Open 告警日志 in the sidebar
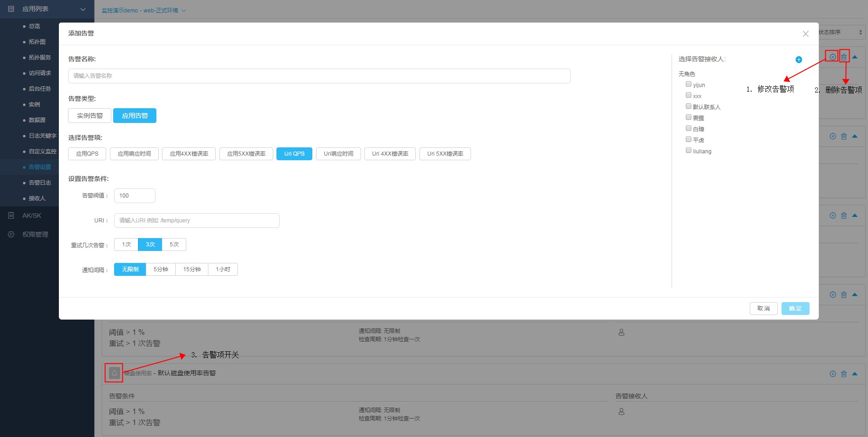Screen dimensions: 868x437 tap(40, 183)
